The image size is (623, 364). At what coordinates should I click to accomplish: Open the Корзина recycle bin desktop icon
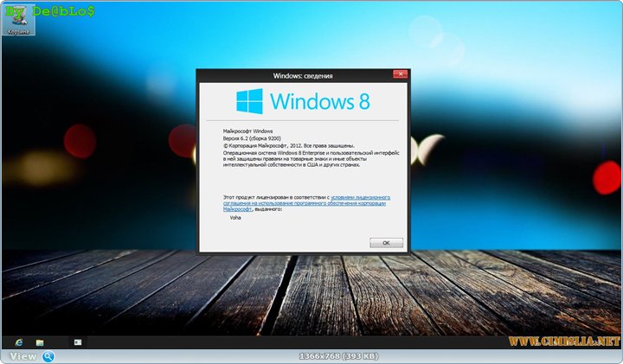pyautogui.click(x=16, y=23)
